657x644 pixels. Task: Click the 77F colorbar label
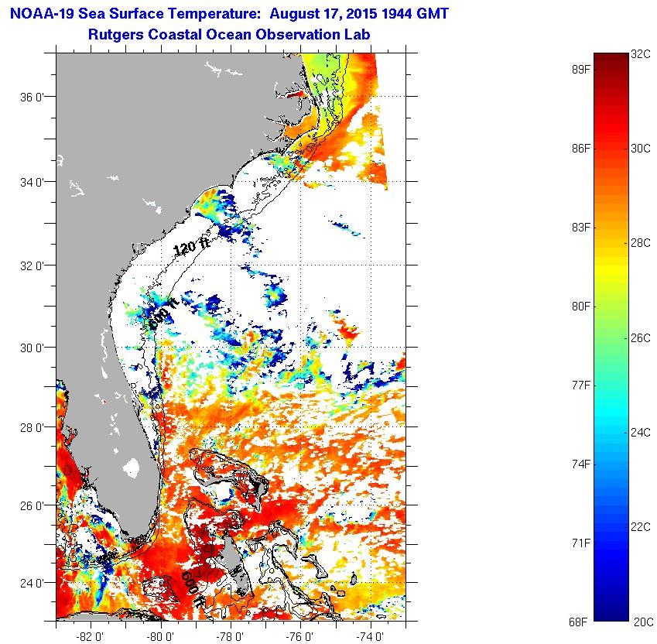coord(581,385)
